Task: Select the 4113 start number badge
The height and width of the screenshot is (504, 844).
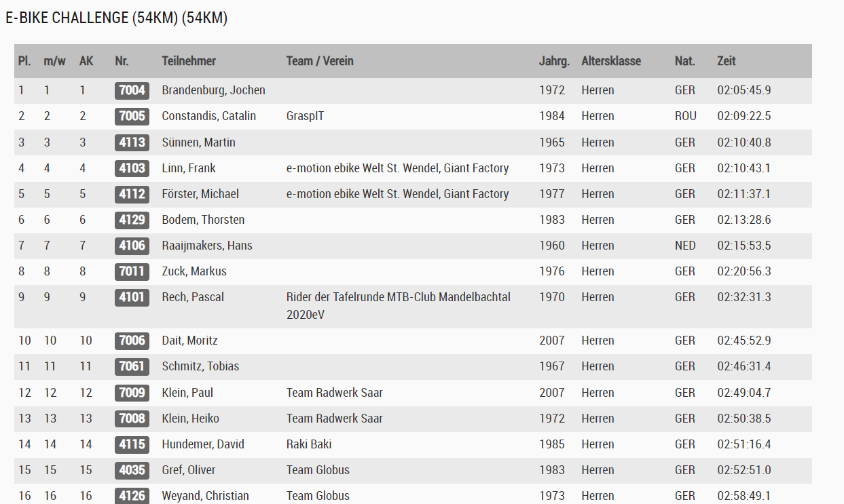Action: (x=132, y=142)
